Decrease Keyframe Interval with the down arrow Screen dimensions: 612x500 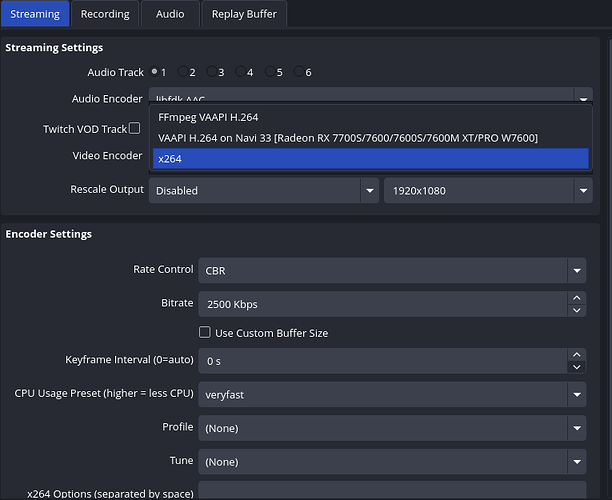[576, 366]
